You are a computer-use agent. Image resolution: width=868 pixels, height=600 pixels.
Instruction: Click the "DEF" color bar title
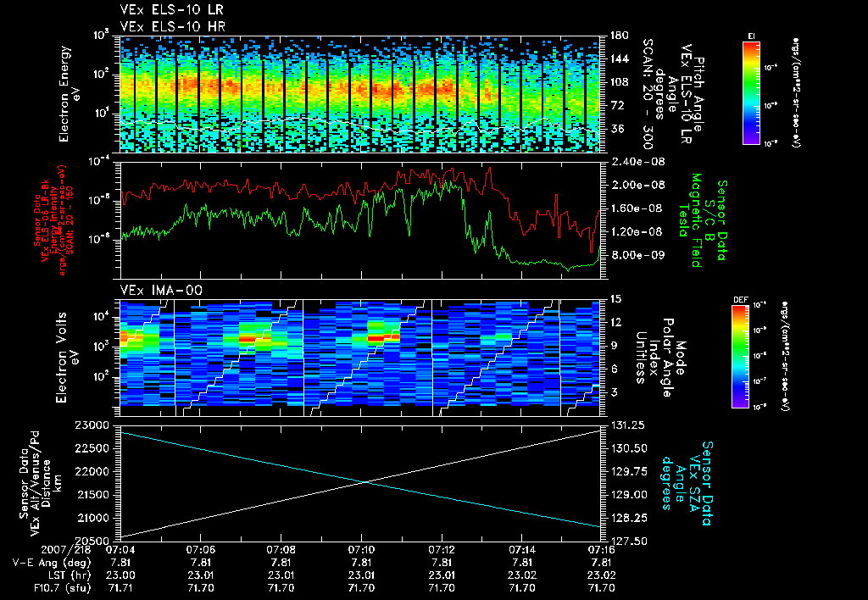tap(741, 300)
